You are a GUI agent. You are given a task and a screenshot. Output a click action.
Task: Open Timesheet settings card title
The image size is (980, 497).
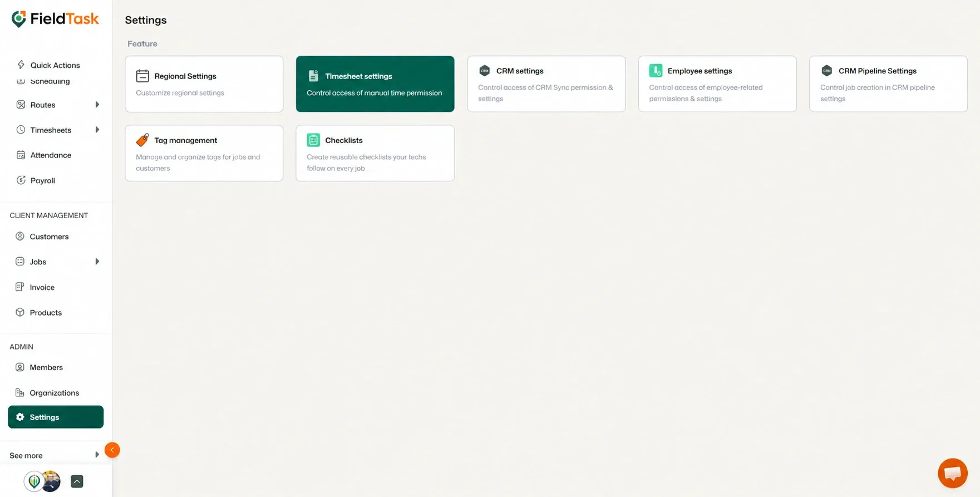(358, 76)
